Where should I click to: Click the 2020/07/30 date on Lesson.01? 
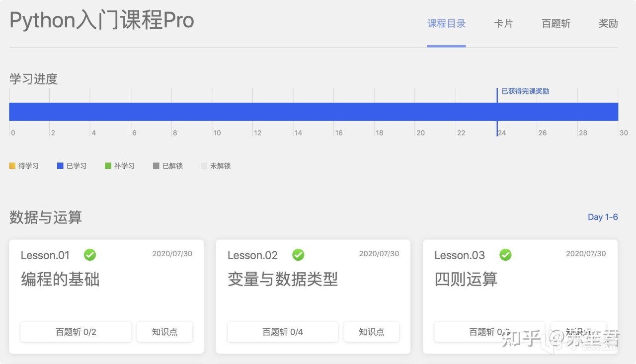(x=172, y=254)
